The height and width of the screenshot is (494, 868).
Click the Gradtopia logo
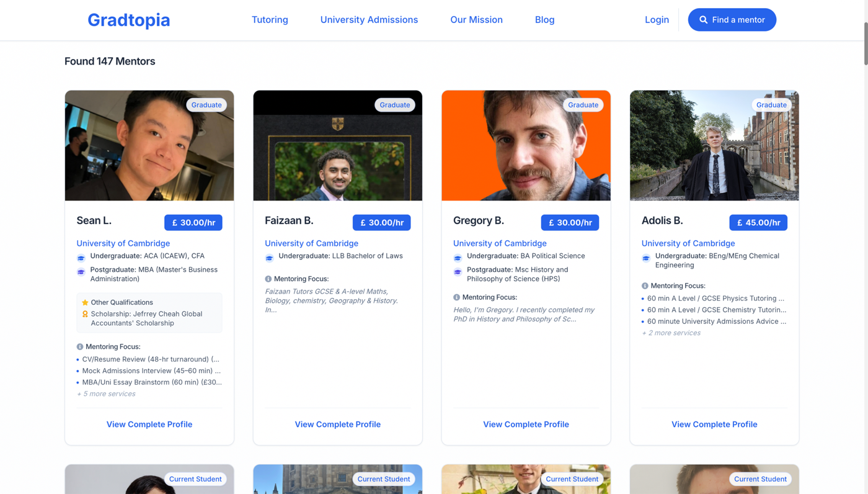128,20
